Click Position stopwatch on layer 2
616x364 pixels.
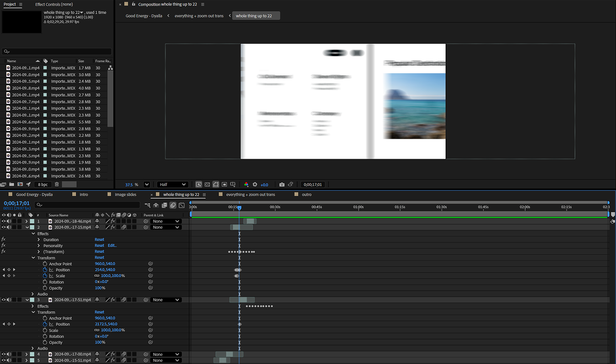point(45,270)
